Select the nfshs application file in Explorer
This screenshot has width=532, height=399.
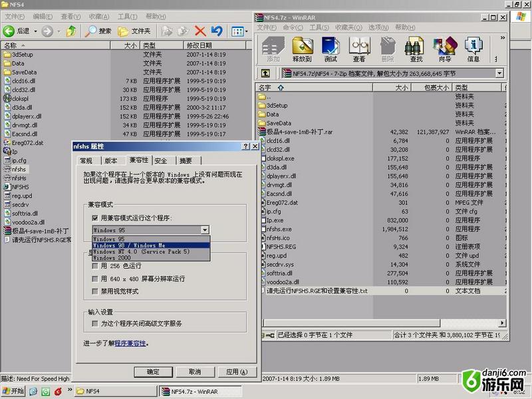(15, 170)
